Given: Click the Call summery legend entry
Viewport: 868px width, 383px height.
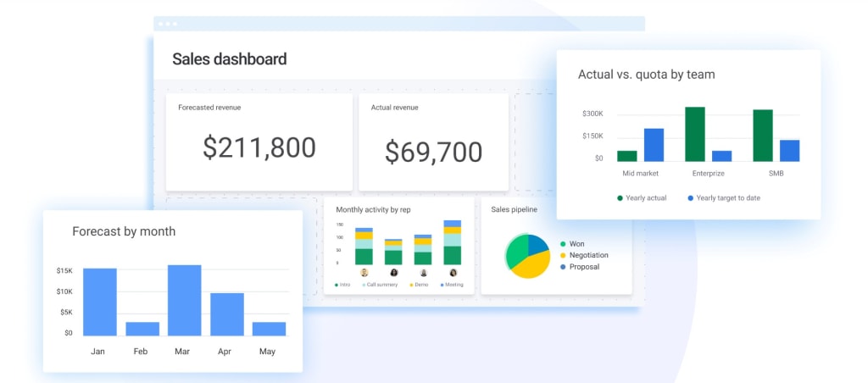Looking at the screenshot, I should point(380,285).
